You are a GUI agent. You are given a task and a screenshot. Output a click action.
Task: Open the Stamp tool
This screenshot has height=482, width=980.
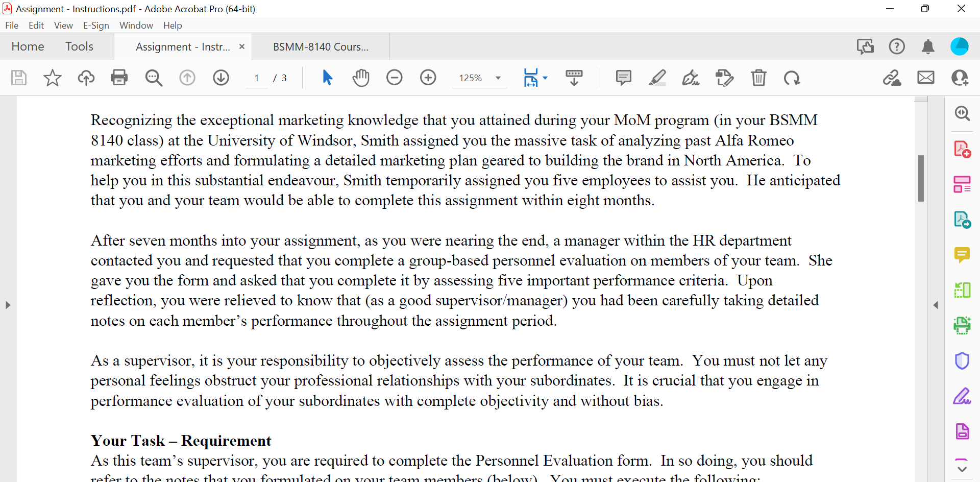pyautogui.click(x=724, y=78)
